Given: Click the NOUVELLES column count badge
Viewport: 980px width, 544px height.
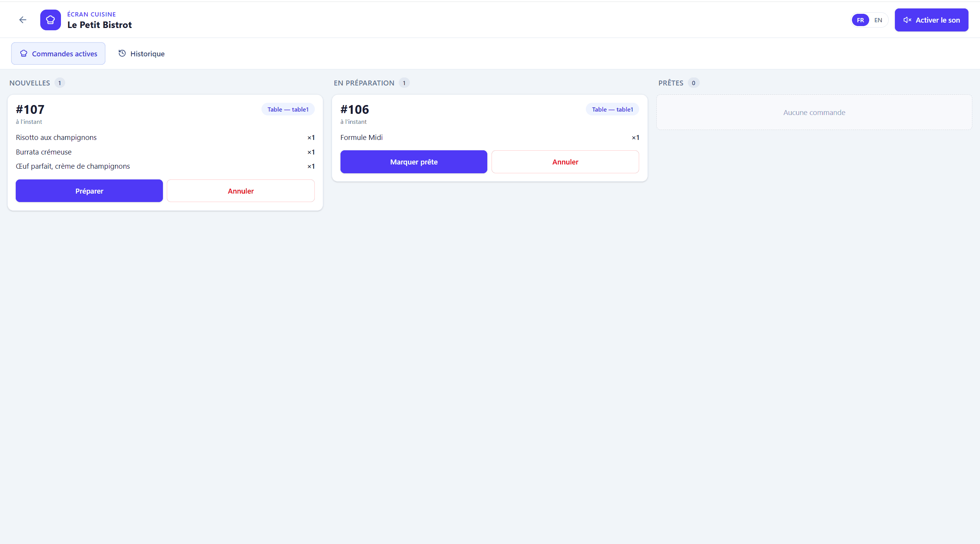Looking at the screenshot, I should click(x=59, y=83).
